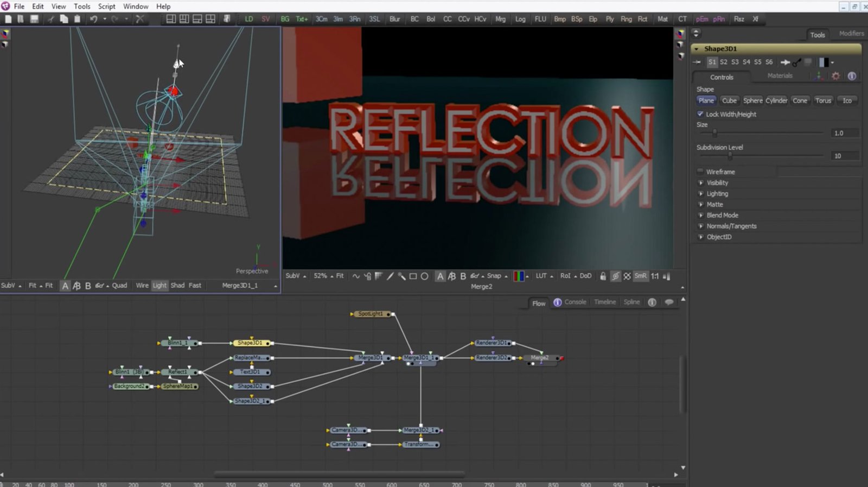
Task: Select the rectangle shape icon in viewer toolbar
Action: (x=413, y=276)
